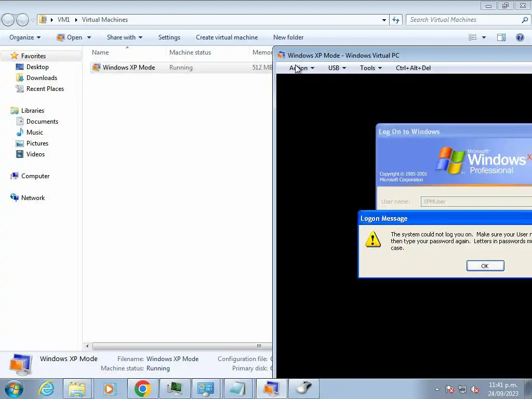Open Windows Explorer taskbar icon
Screen dimensions: 532x399
(77, 389)
